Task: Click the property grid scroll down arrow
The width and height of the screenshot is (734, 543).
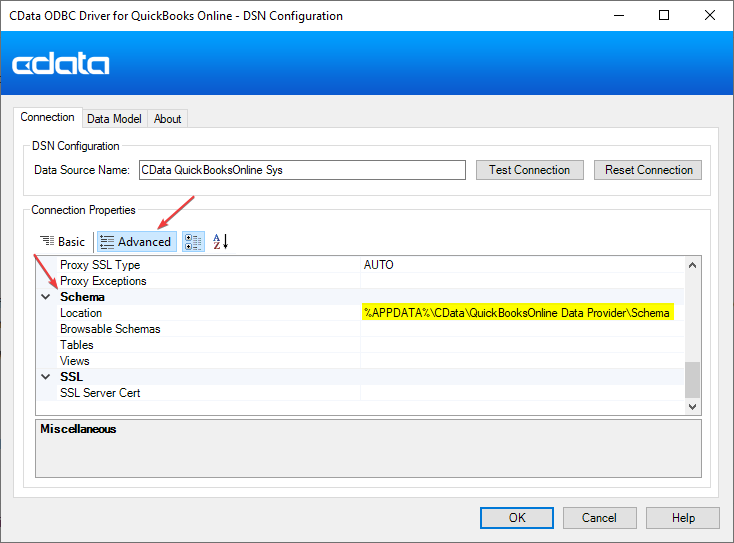Action: click(692, 407)
